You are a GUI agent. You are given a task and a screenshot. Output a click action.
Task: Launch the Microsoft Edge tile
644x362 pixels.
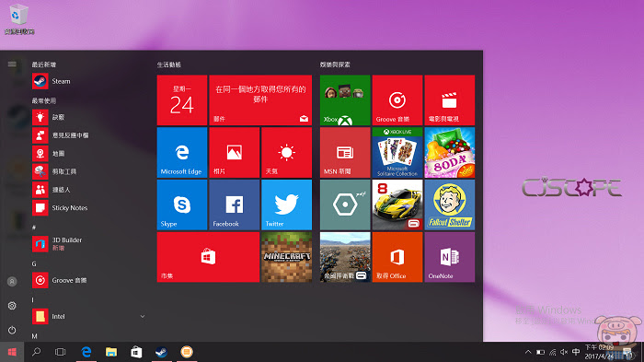tap(182, 152)
